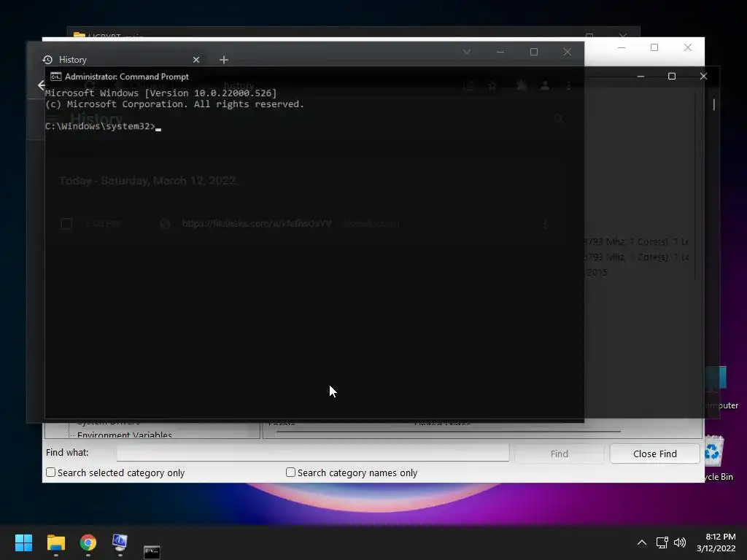
Task: Click the Close Find button
Action: click(x=655, y=454)
